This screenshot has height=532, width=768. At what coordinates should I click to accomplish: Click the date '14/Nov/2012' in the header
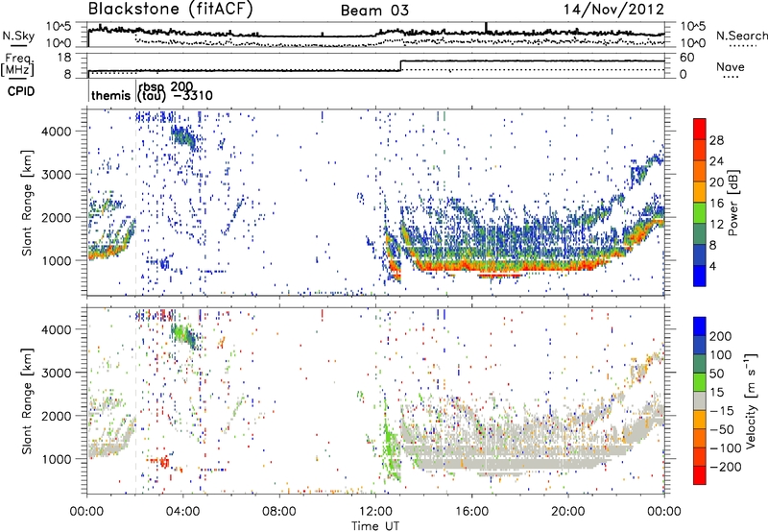point(613,10)
